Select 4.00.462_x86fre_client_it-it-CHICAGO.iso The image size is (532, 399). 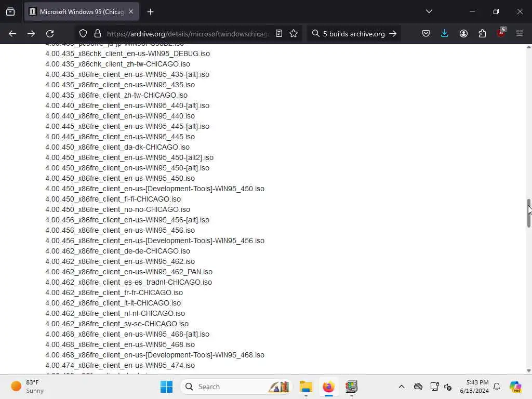(113, 303)
